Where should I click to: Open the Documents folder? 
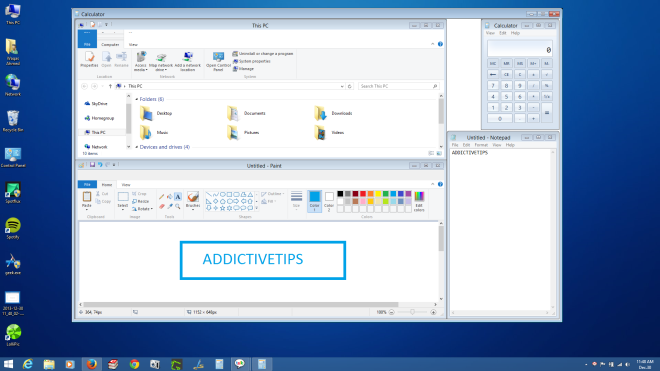click(247, 113)
